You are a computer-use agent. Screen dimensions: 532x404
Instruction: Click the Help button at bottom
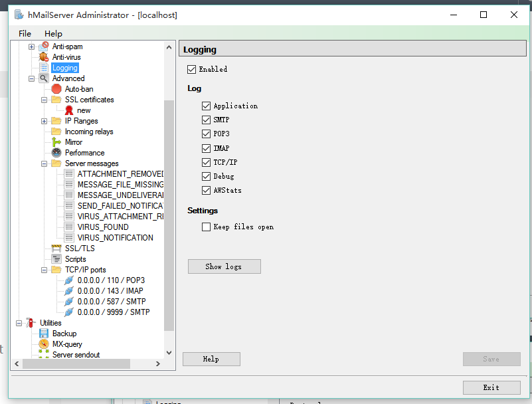click(x=211, y=359)
